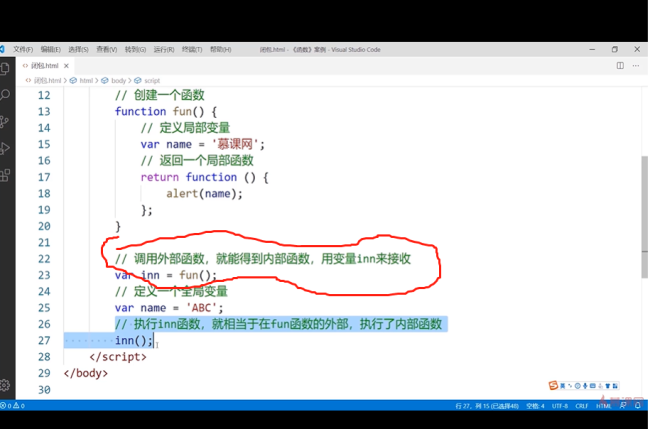
Task: Open the 查看(V) menu
Action: 107,49
